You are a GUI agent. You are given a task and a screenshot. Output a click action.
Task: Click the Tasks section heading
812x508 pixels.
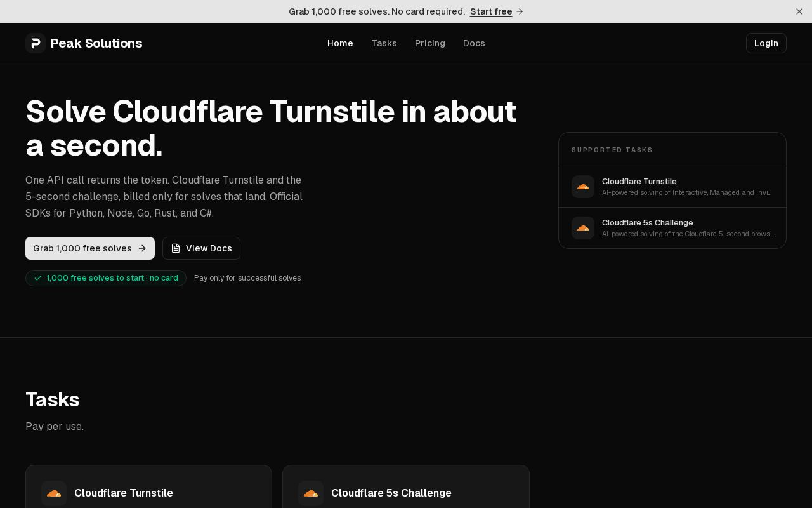[53, 399]
